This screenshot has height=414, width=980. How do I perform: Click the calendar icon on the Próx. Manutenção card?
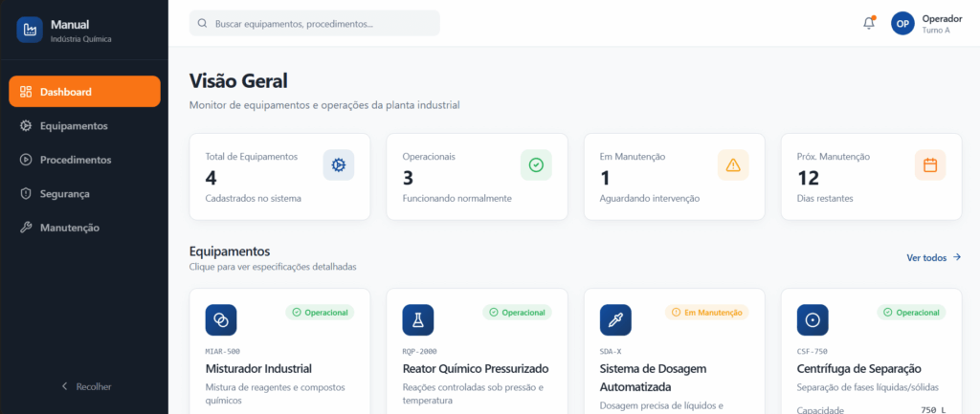pos(930,164)
